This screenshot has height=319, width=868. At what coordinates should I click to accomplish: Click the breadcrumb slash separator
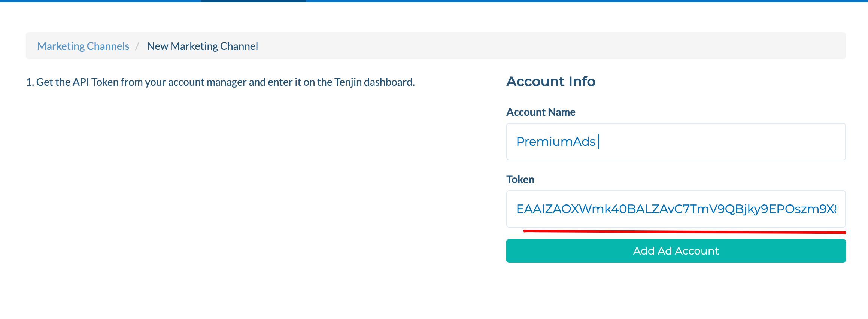[137, 46]
